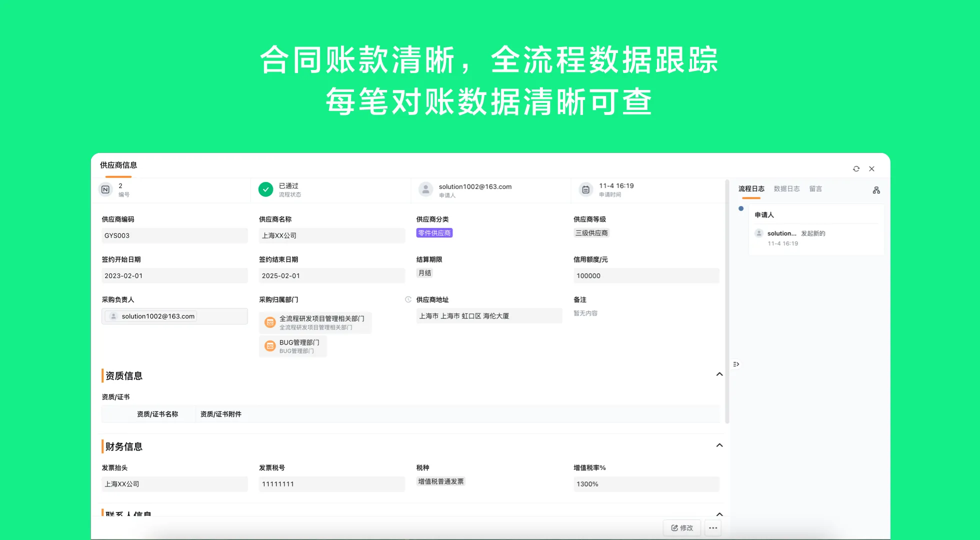Click the avatar icon in 采购负责人 field

click(x=113, y=316)
